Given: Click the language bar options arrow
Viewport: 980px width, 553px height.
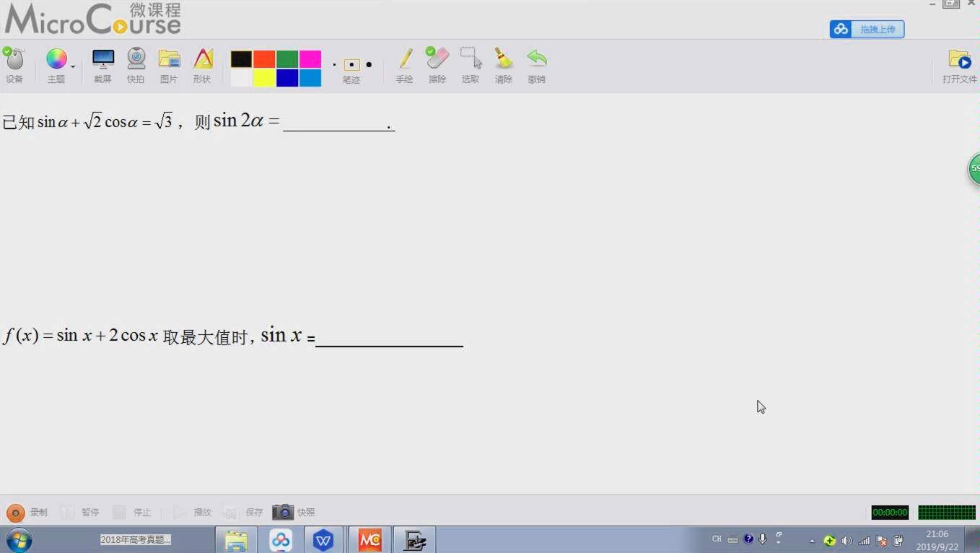Looking at the screenshot, I should [x=779, y=543].
